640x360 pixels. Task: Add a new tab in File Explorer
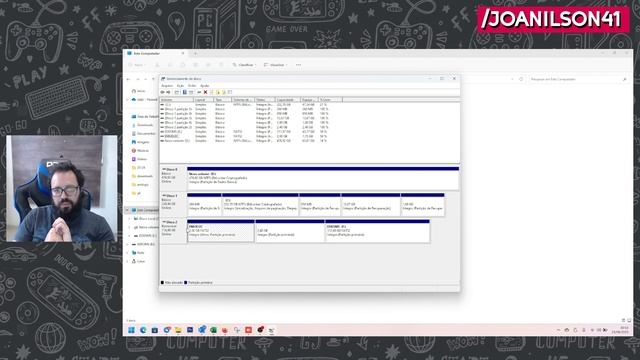(195, 53)
